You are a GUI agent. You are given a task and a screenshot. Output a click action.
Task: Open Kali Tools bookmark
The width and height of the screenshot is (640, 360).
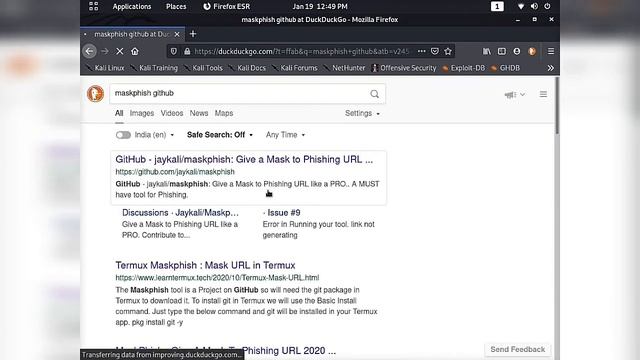(203, 68)
